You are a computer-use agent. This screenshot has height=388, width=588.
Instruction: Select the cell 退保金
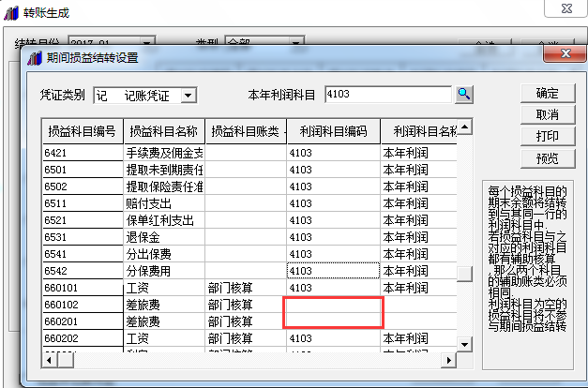pos(164,237)
